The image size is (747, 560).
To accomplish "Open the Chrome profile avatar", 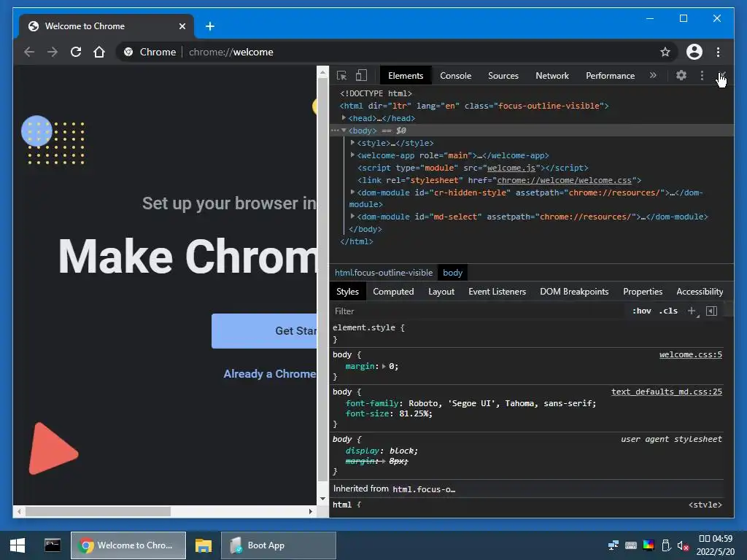I will point(694,52).
